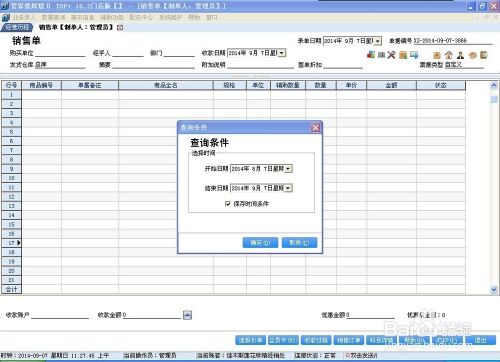
Task: Click the standing person icon in toolbar
Action: (x=461, y=55)
